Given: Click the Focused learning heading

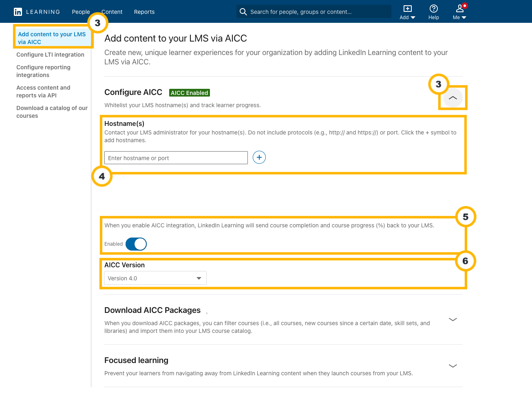Looking at the screenshot, I should point(136,360).
